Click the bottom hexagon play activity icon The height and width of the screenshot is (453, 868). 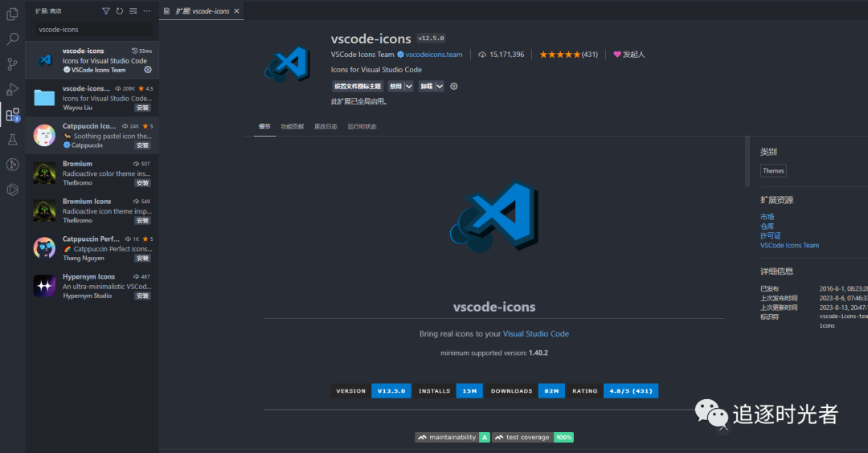(12, 190)
